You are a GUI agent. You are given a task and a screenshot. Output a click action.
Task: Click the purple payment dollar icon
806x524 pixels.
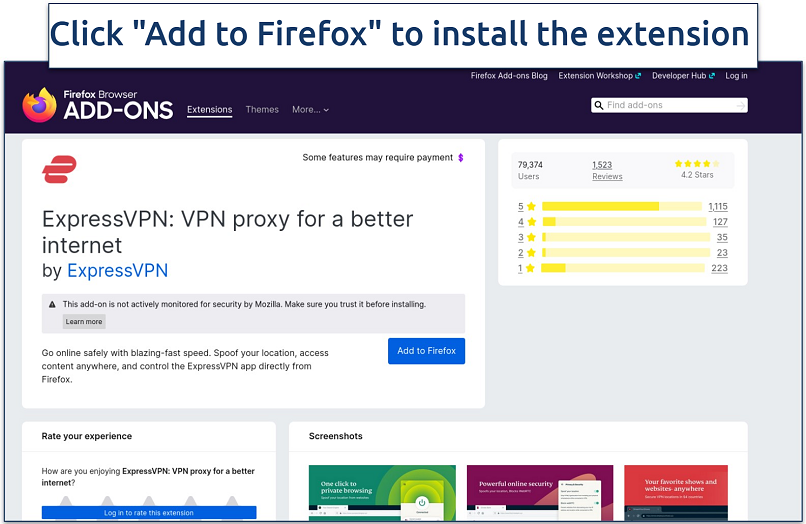pos(460,158)
